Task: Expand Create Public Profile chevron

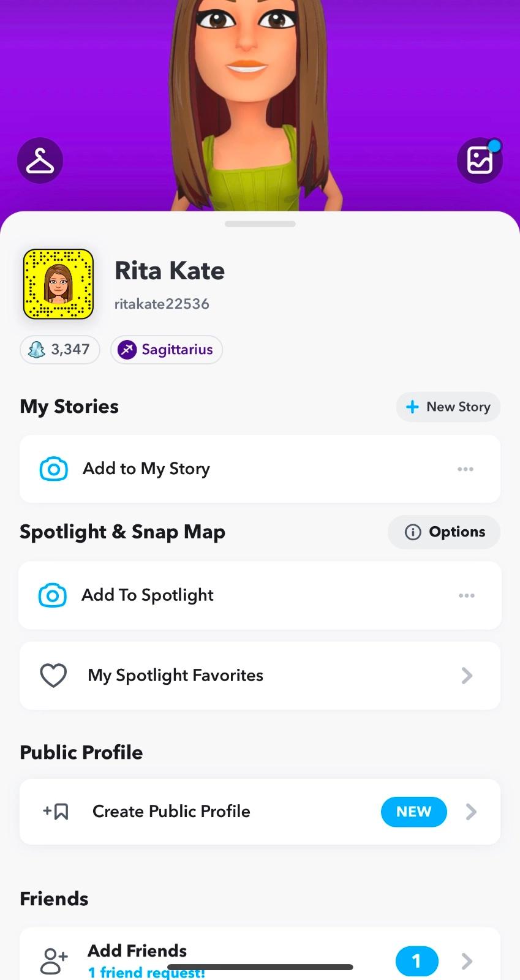Action: [x=471, y=812]
